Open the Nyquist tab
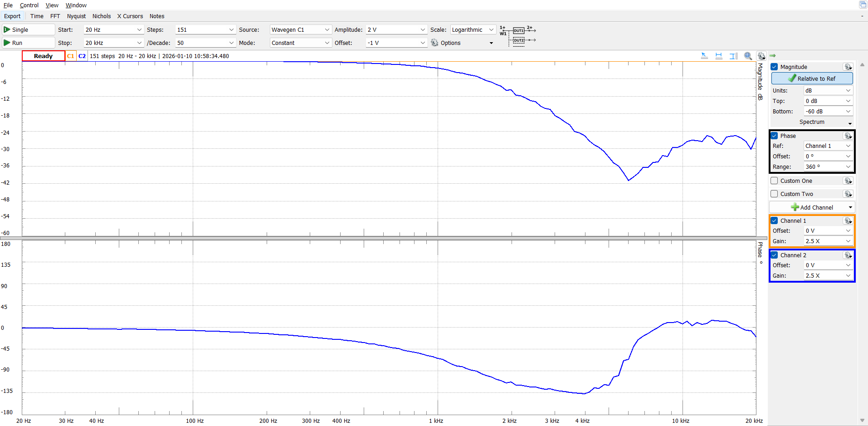868x426 pixels. click(x=76, y=16)
